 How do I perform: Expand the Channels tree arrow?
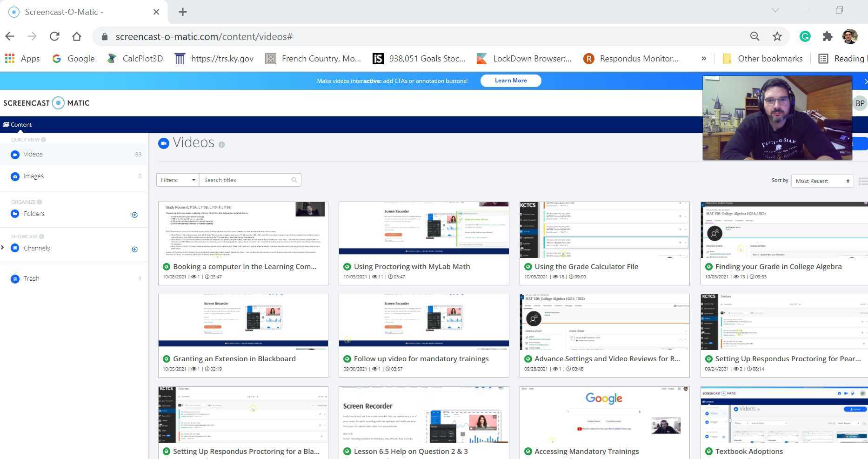(x=3, y=247)
